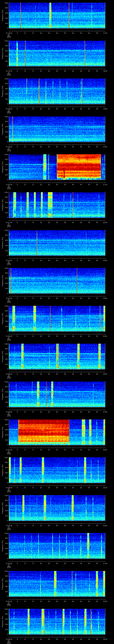Click the 15:25:00 start time label
The height and width of the screenshot is (644, 114).
pyautogui.click(x=9, y=374)
